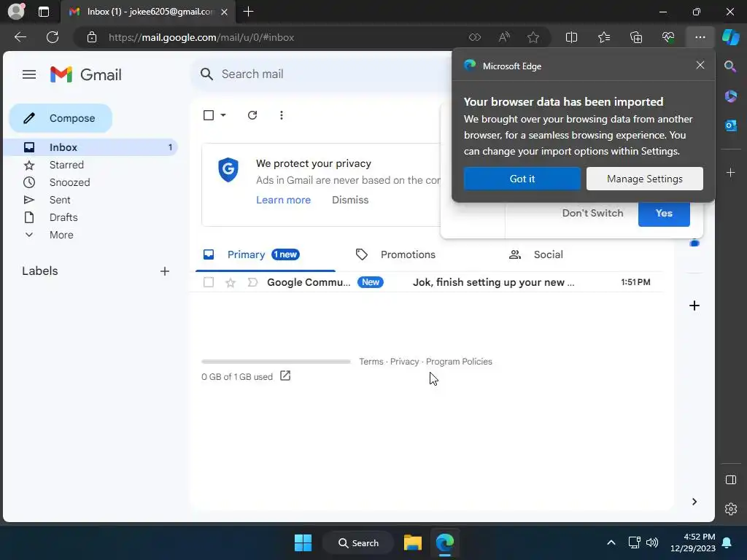Add sidebar app with plus icon
Image resolution: width=747 pixels, height=560 pixels.
(x=731, y=172)
